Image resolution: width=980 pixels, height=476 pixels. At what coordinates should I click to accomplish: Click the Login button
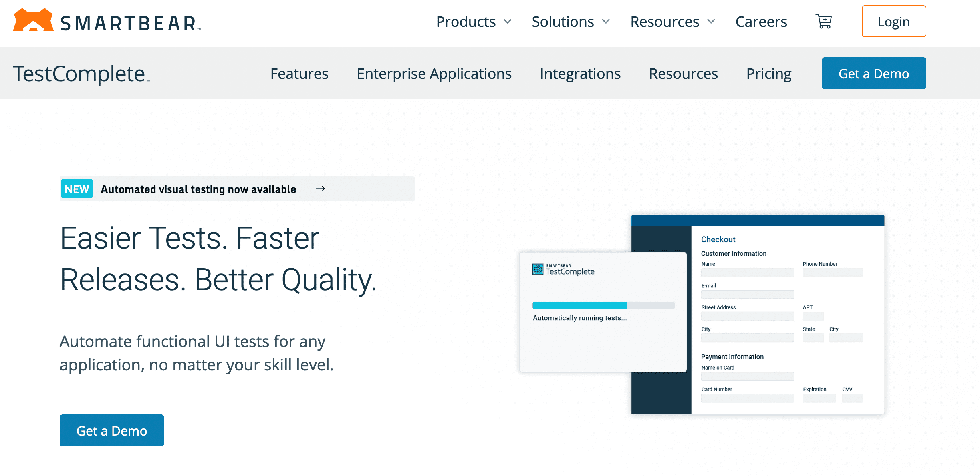893,22
